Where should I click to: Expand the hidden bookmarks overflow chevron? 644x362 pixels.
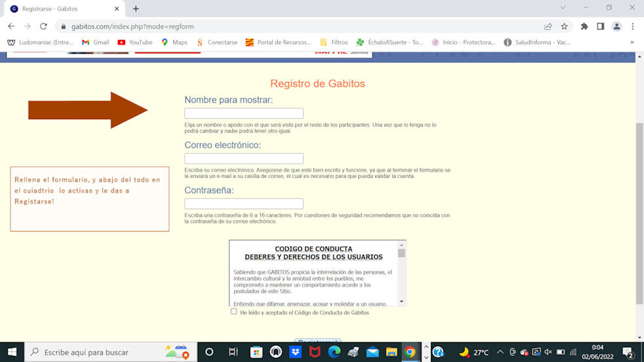632,43
